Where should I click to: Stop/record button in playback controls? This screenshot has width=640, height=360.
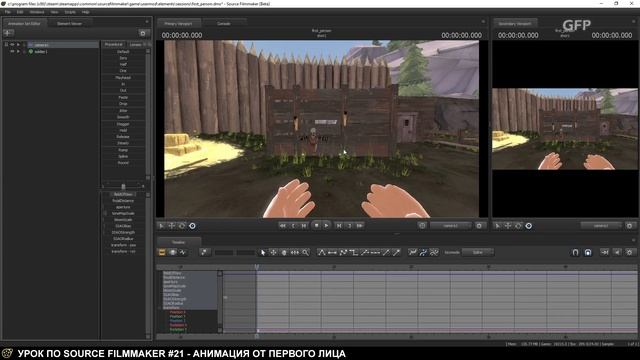316,225
